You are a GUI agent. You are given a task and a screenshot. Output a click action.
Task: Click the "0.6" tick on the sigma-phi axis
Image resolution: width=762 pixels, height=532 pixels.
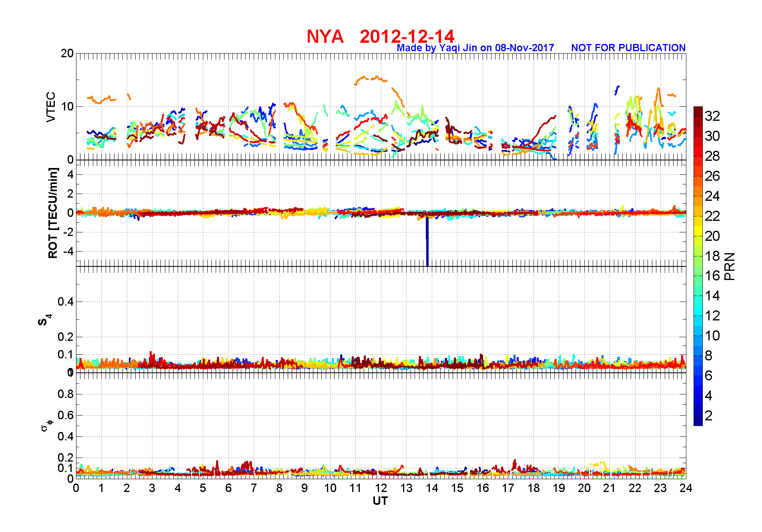pos(66,415)
